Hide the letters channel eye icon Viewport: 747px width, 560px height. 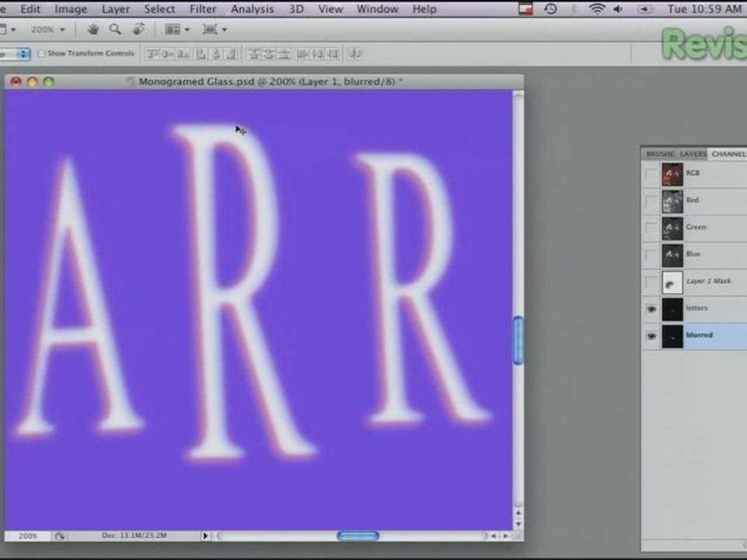[x=651, y=309]
